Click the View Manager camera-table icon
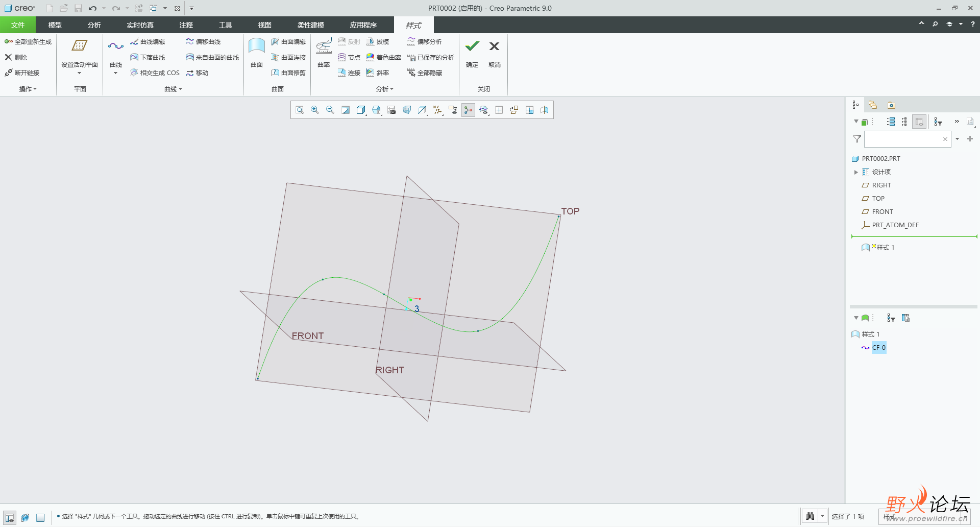The image size is (980, 527). [x=391, y=110]
